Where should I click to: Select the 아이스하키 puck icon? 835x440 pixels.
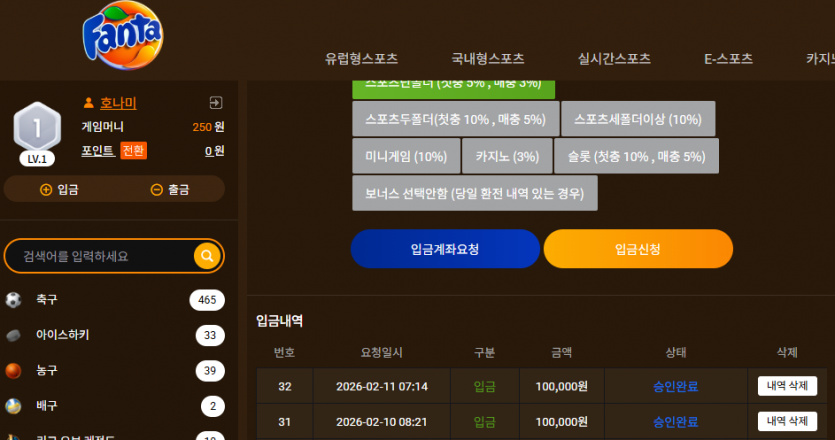[x=13, y=335]
